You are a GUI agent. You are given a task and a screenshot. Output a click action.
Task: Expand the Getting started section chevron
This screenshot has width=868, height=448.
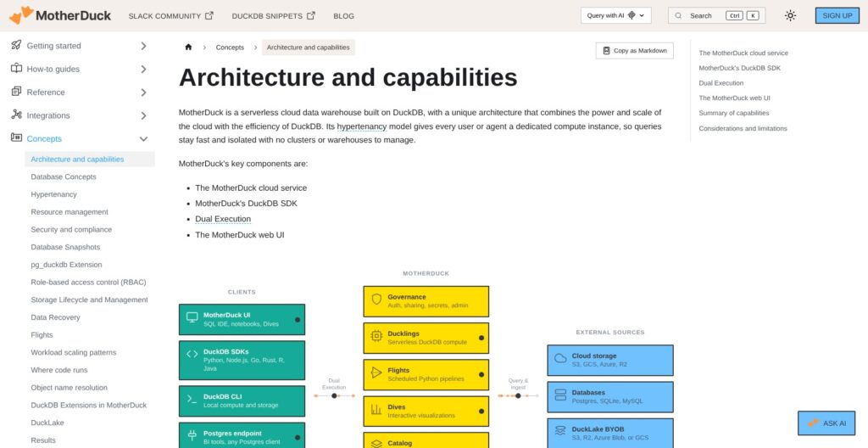point(143,46)
